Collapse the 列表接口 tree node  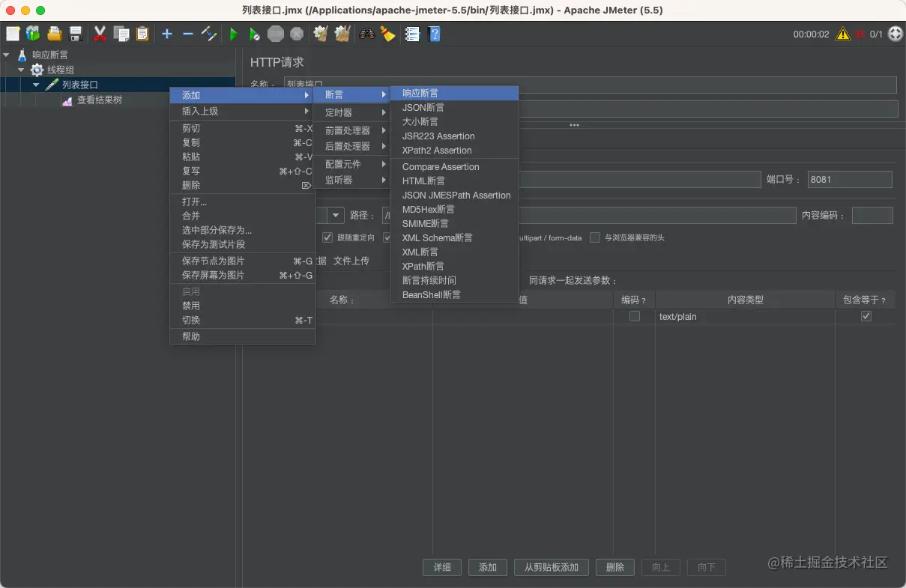36,85
